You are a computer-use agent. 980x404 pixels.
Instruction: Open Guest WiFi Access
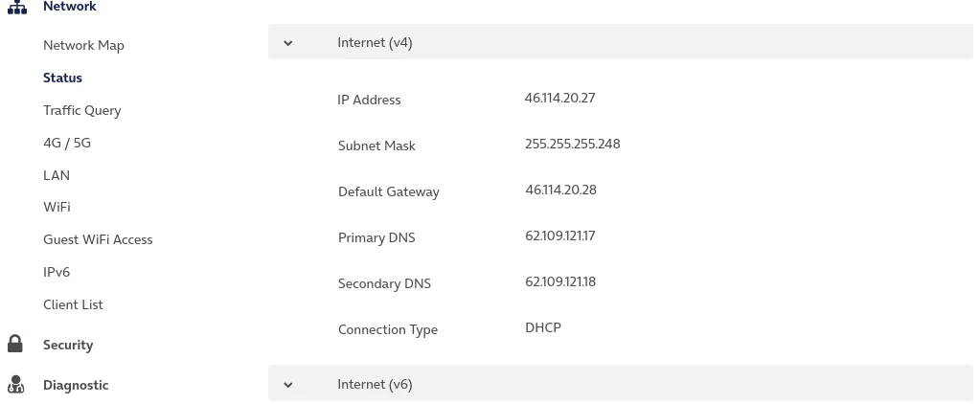[98, 239]
